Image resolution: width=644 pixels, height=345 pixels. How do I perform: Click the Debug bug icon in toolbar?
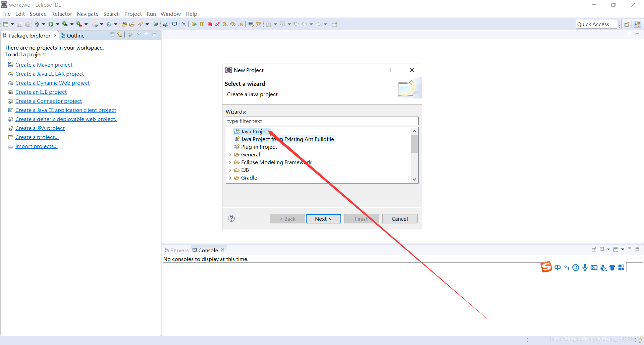pos(37,24)
